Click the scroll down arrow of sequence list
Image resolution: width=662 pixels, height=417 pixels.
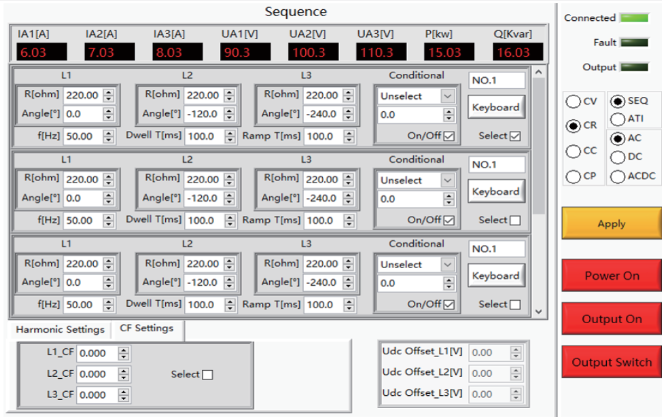(538, 311)
